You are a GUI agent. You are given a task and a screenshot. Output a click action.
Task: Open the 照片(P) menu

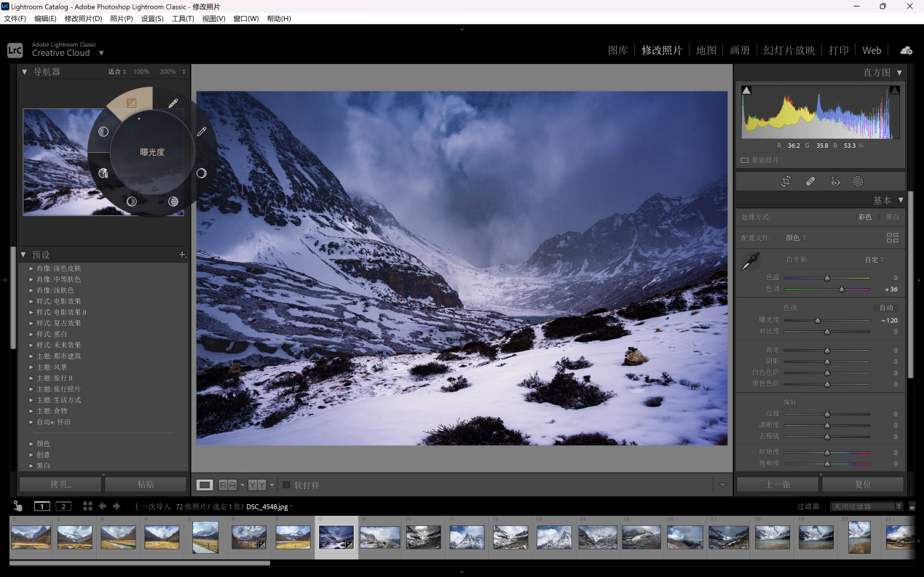(121, 18)
